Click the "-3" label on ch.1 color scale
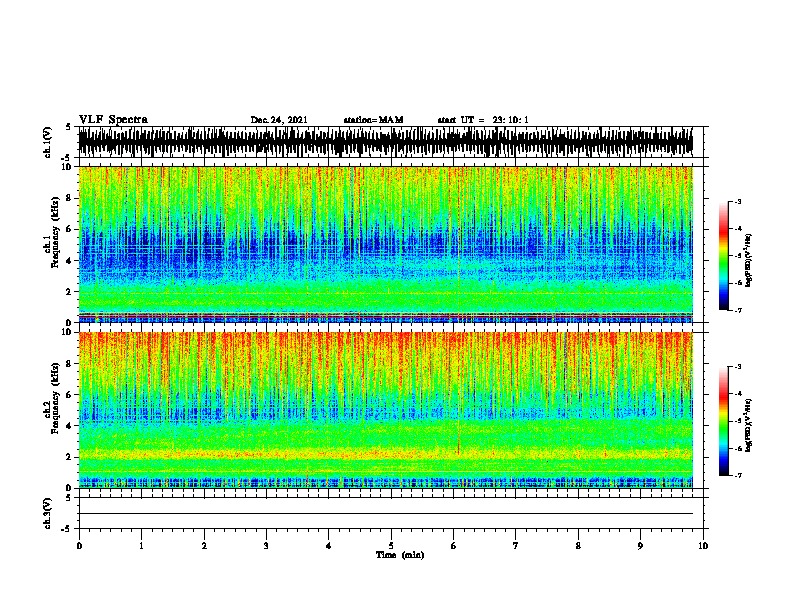The height and width of the screenshot is (612, 792). (738, 201)
